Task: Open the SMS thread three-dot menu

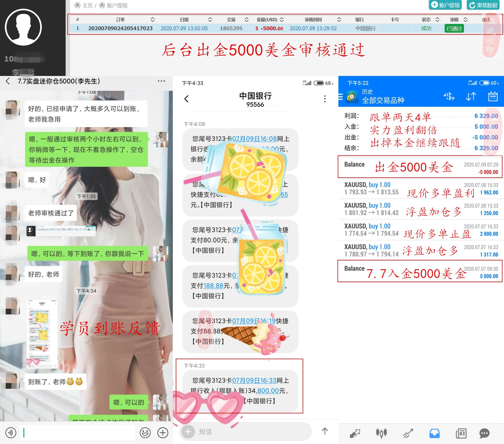Action: tap(325, 99)
